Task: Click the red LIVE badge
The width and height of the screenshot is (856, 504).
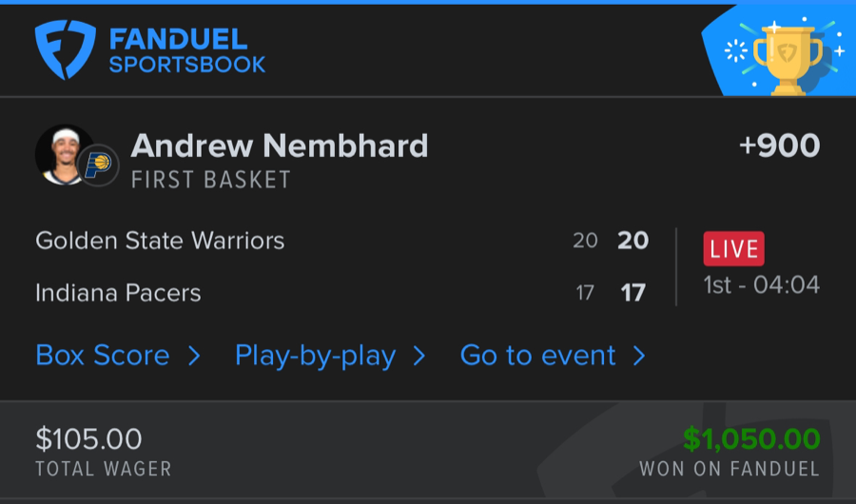Action: pyautogui.click(x=733, y=248)
